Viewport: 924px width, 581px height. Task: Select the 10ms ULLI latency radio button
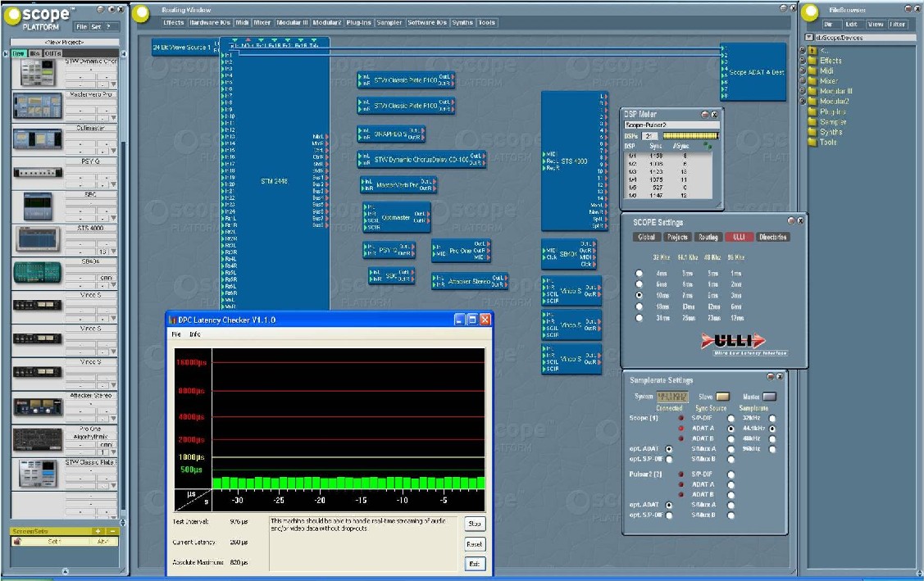tap(640, 295)
